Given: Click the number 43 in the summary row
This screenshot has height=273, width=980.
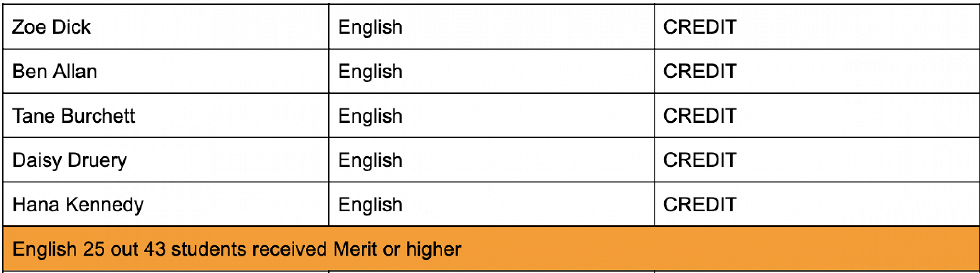Looking at the screenshot, I should click(x=154, y=249).
